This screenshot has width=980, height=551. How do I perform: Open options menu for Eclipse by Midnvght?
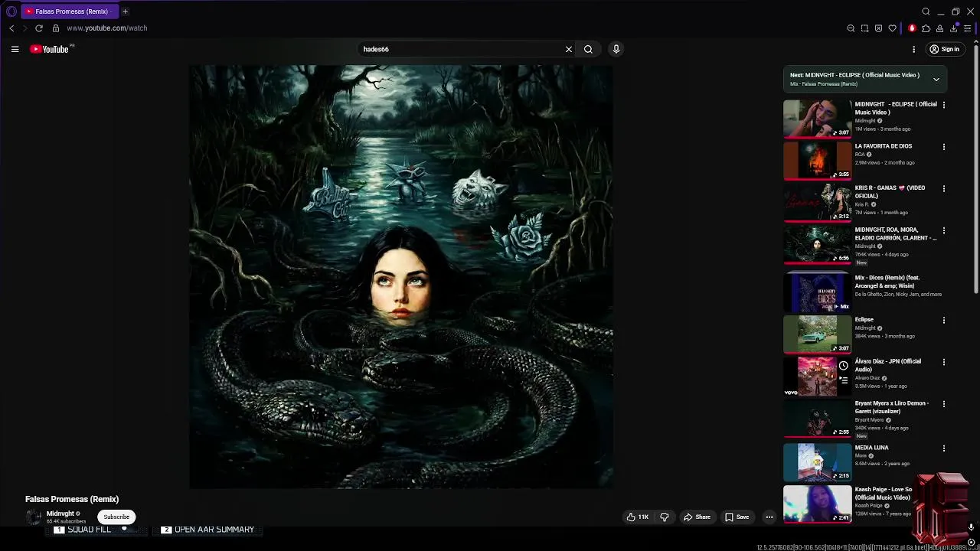tap(943, 321)
